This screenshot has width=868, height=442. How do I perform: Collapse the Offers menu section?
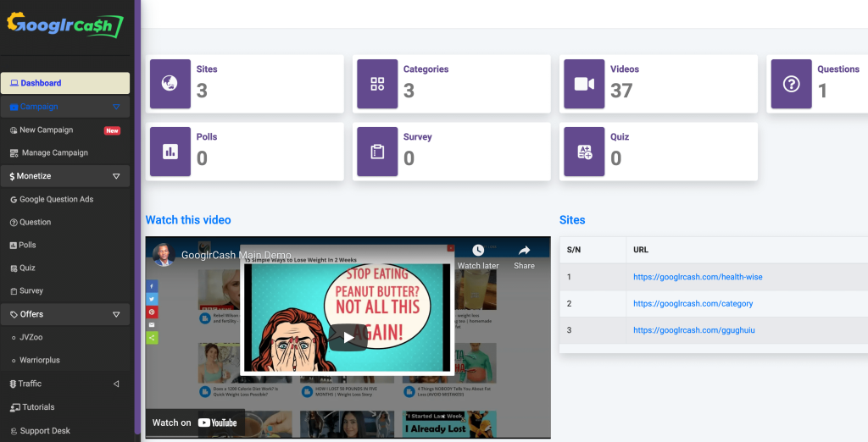pos(116,314)
